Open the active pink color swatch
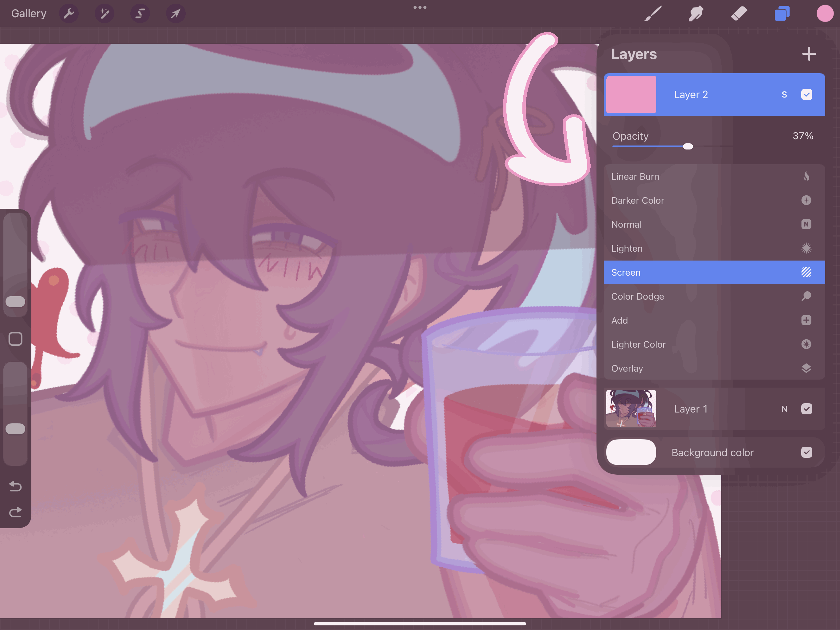840x630 pixels. point(824,14)
